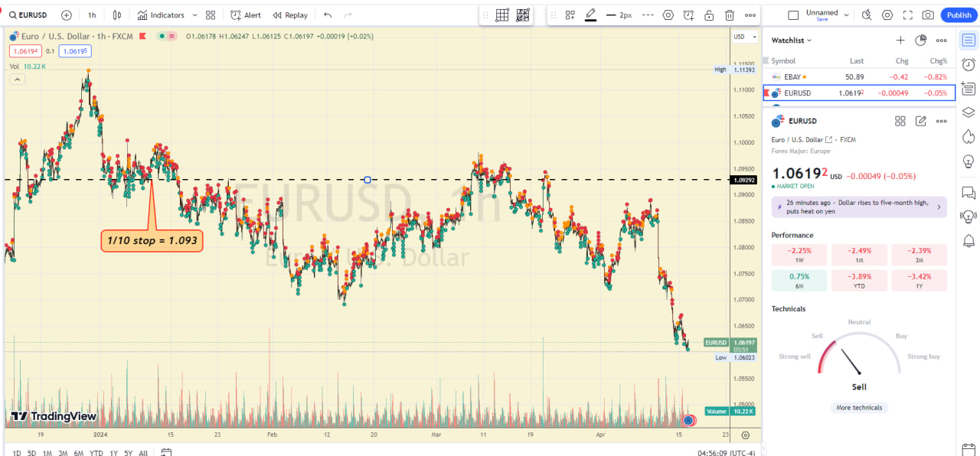Image resolution: width=980 pixels, height=456 pixels.
Task: Open the Dollar rises to five-month high news
Action: [859, 207]
